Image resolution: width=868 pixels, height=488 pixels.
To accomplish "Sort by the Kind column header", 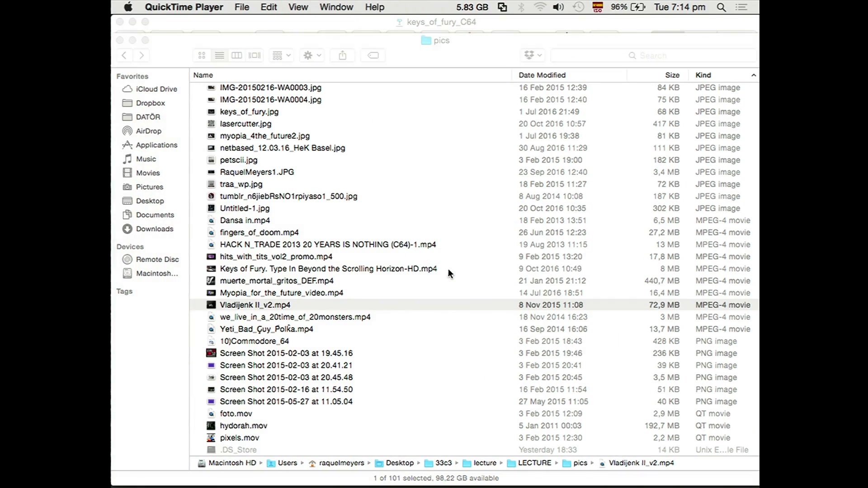I will click(703, 75).
